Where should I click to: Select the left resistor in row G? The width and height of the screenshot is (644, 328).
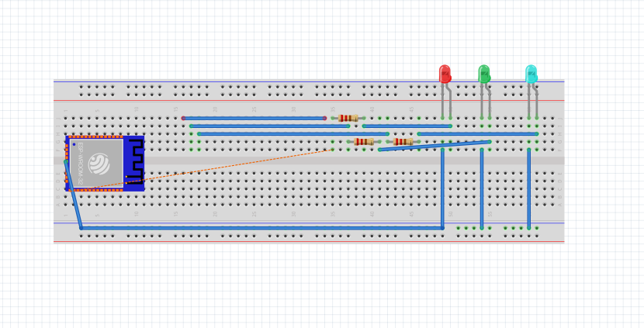click(363, 142)
